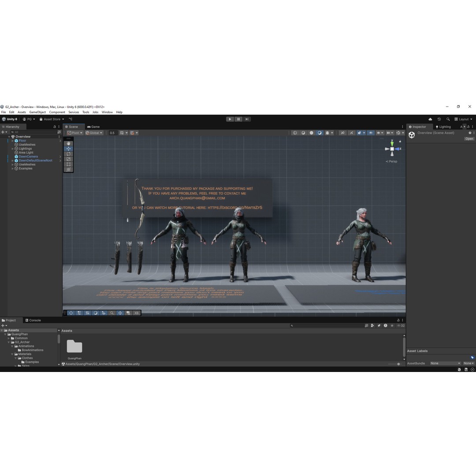Select the Rect tool
This screenshot has width=476, height=476.
68,164
